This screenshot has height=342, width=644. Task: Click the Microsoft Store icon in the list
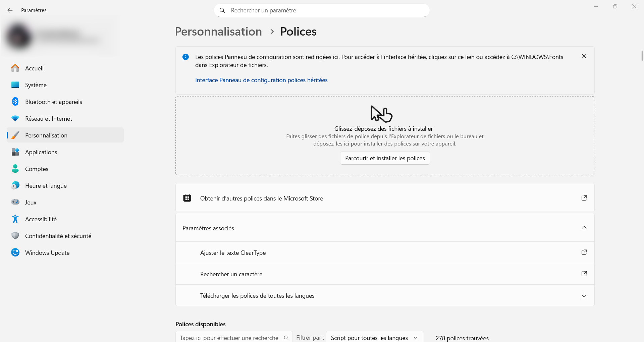pos(187,198)
